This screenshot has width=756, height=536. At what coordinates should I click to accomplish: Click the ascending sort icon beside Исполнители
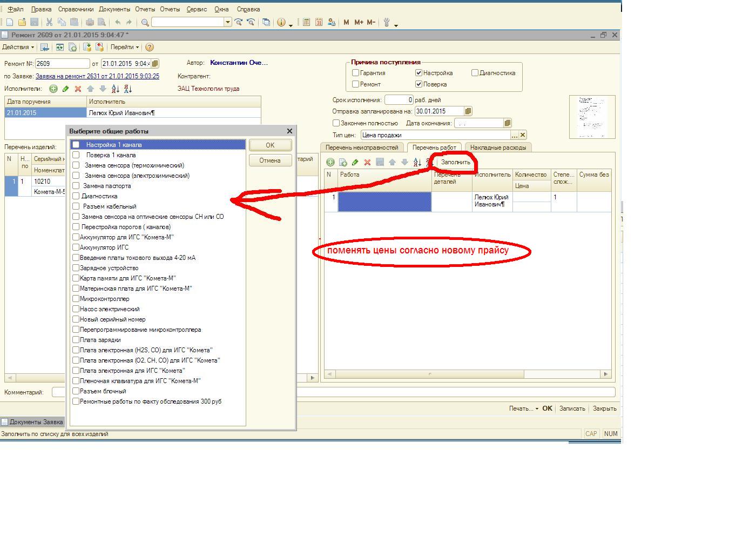(x=115, y=89)
